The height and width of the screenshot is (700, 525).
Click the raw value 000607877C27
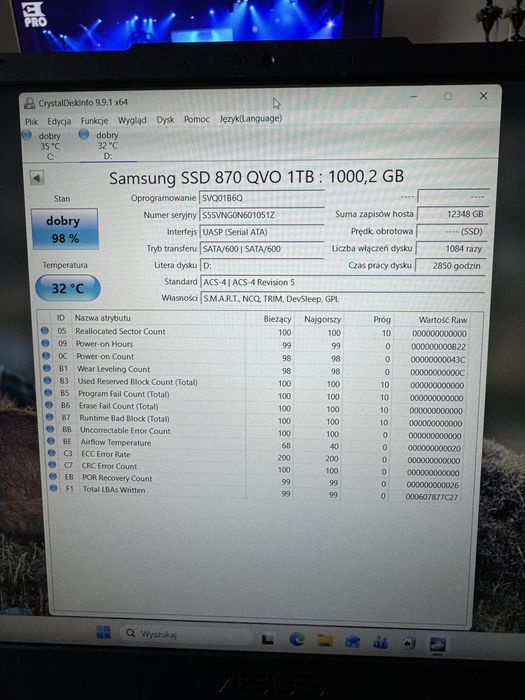click(432, 497)
